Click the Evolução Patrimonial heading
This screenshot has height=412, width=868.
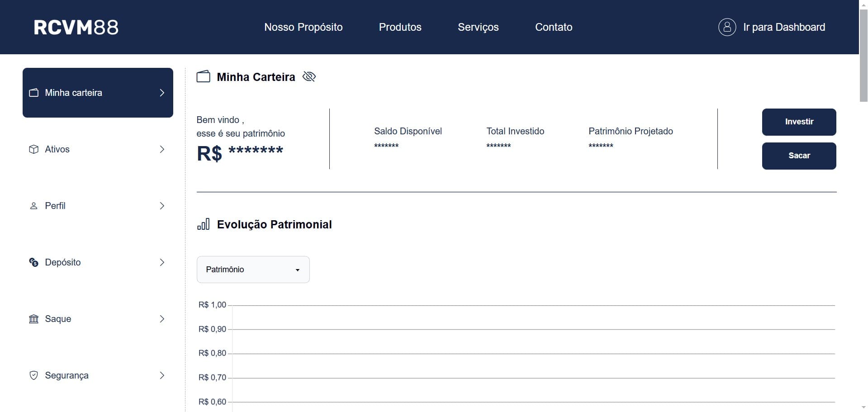tap(274, 224)
